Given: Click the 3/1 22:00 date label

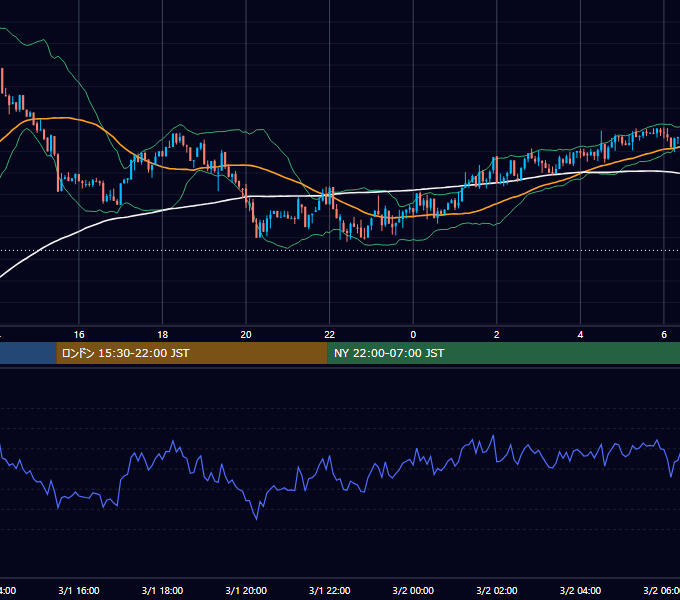Looking at the screenshot, I should 330,591.
